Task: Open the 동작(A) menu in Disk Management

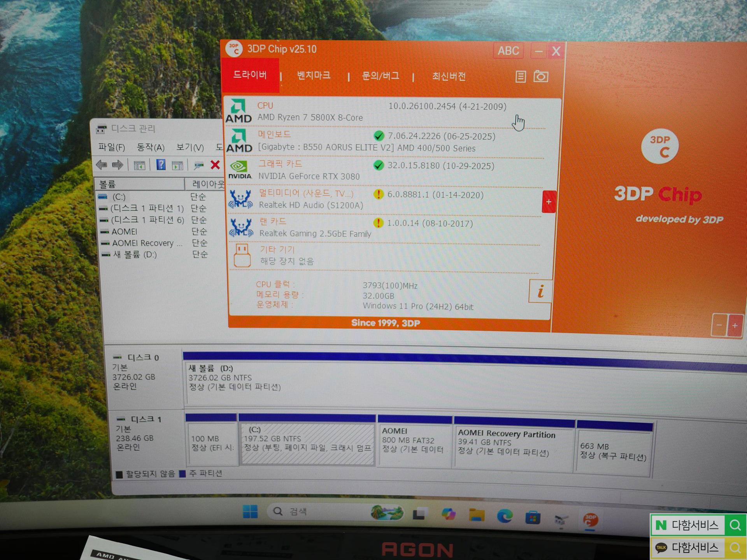Action: click(x=151, y=147)
